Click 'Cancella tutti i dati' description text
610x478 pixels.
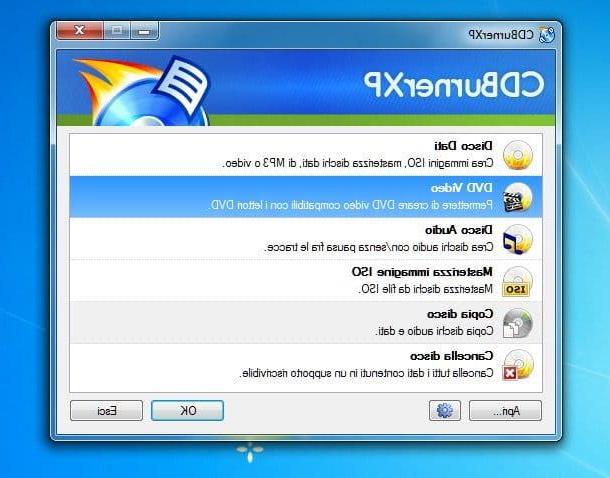click(x=366, y=373)
